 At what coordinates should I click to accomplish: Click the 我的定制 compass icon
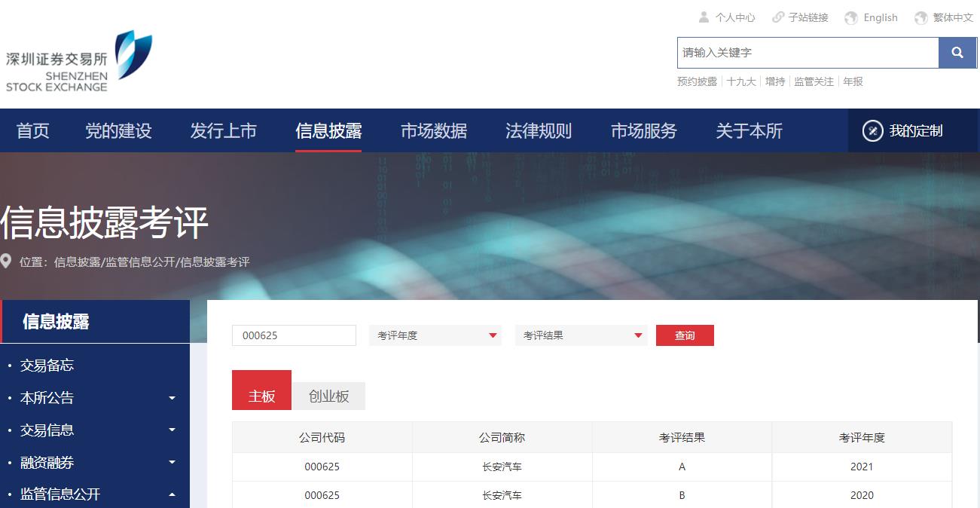(x=872, y=130)
